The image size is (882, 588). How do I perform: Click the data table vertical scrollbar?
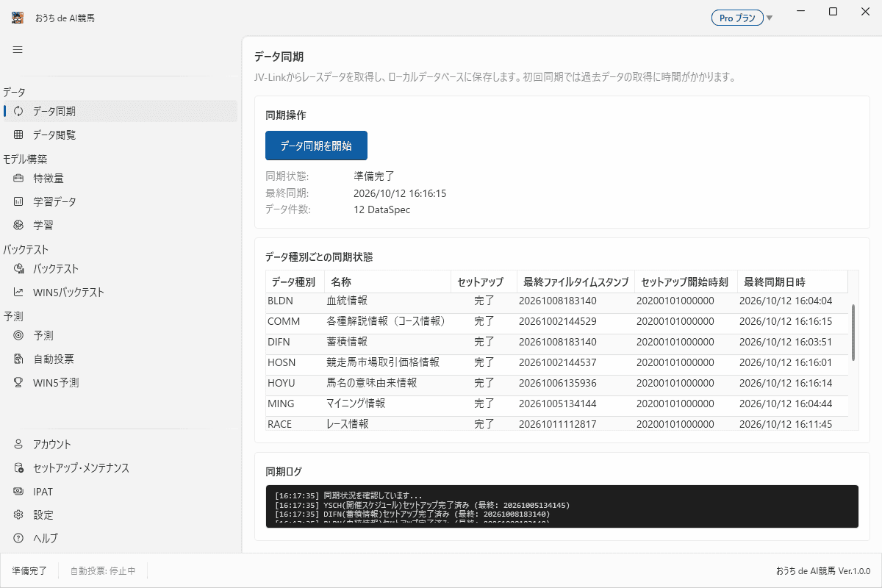853,332
